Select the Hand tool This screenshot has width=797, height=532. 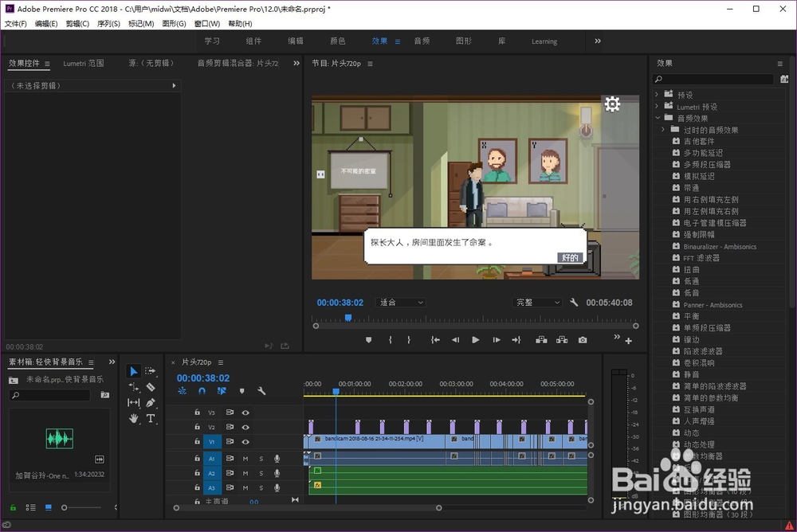(x=134, y=419)
